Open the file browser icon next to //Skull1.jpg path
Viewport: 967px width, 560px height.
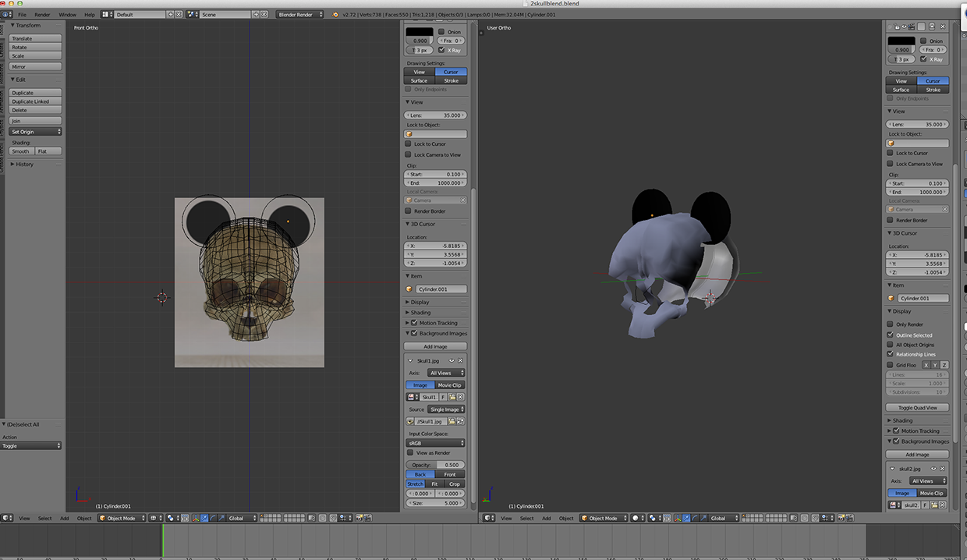[x=452, y=421]
